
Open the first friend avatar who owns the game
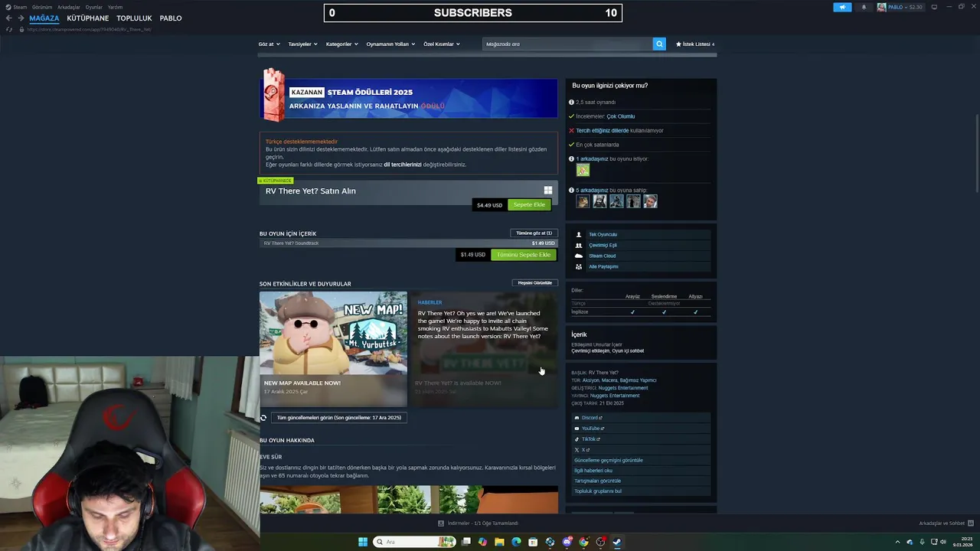coord(583,201)
